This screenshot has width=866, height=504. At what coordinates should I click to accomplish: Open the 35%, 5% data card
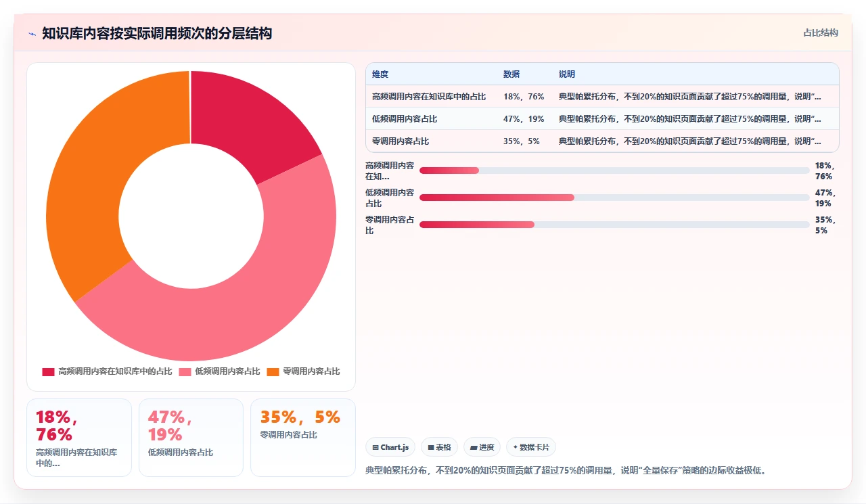[x=303, y=438]
